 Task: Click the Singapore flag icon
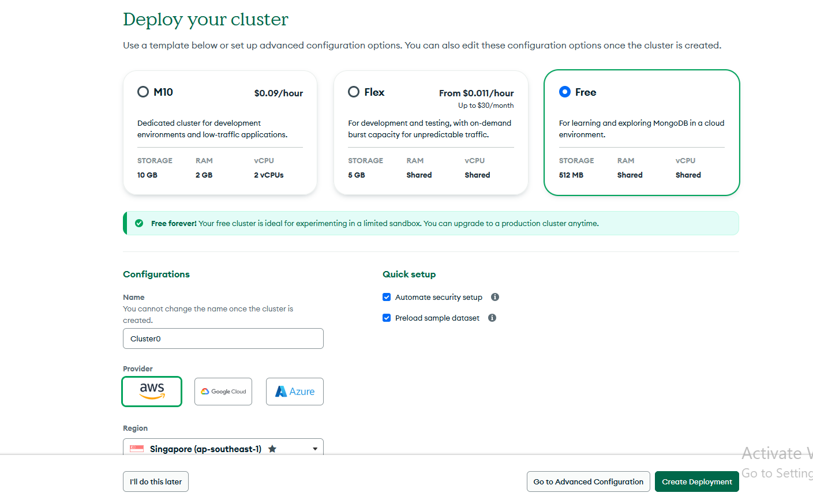click(137, 449)
